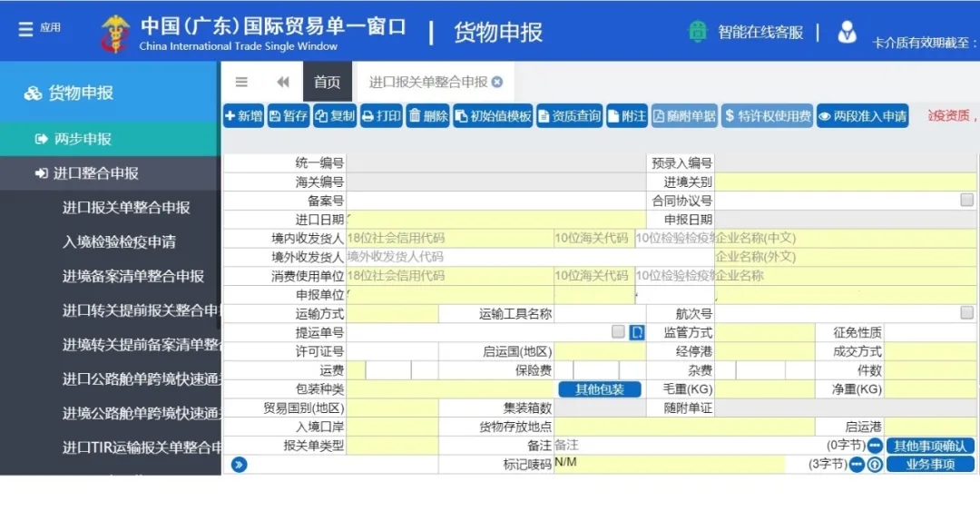980x511 pixels.
Task: Switch to the 首页 tab
Action: tap(327, 82)
